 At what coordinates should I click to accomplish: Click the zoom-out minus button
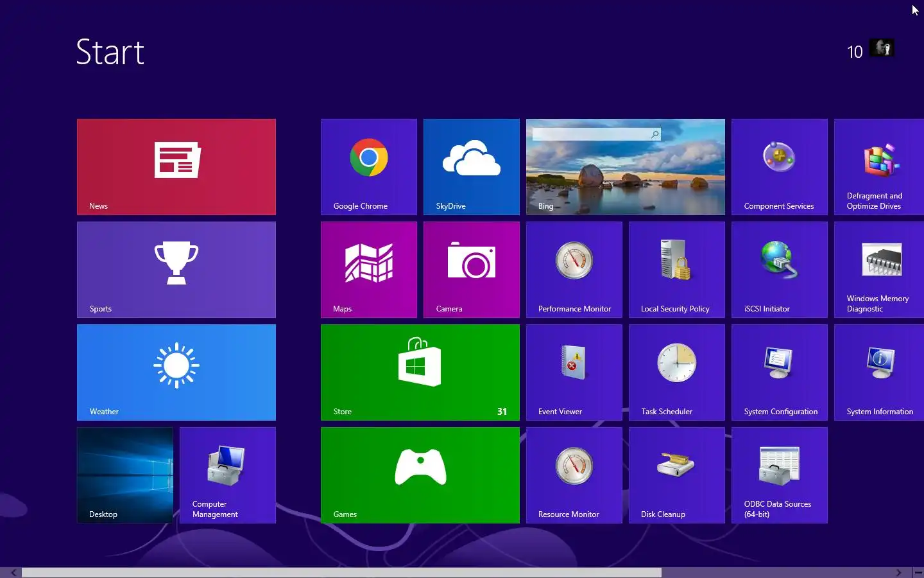[x=918, y=572]
